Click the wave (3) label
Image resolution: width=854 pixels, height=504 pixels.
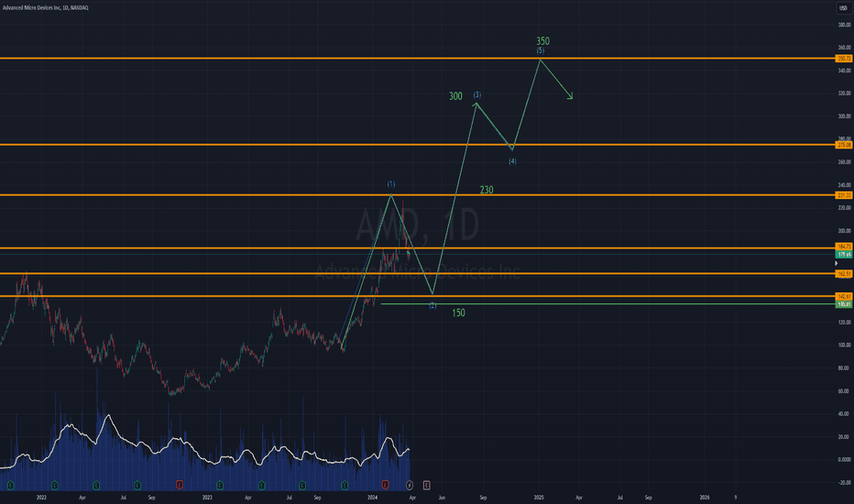tap(477, 94)
